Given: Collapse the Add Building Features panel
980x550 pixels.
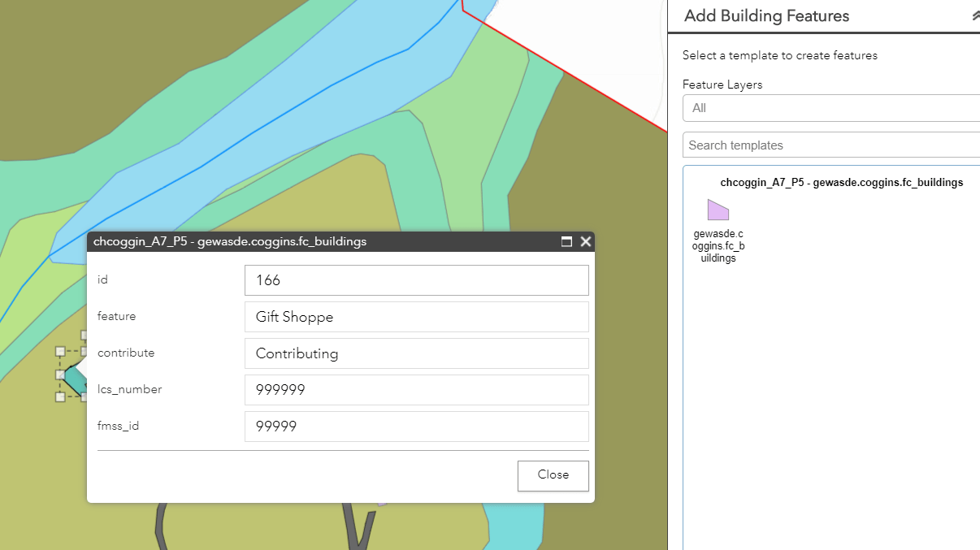Looking at the screenshot, I should [x=975, y=15].
